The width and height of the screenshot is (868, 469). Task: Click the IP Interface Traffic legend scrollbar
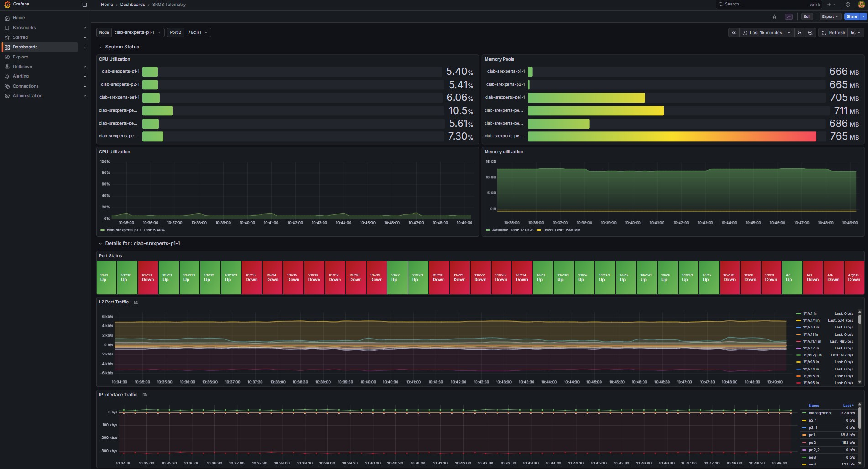tap(860, 418)
